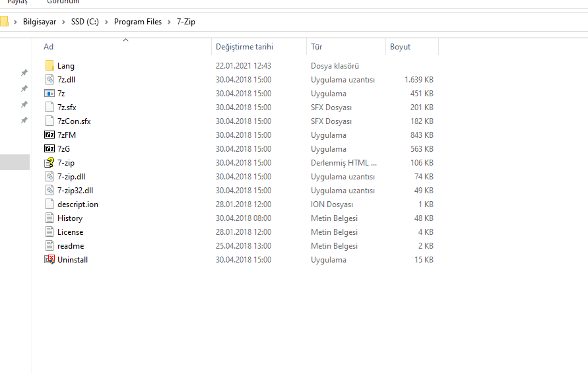
Task: Click the 25.04.2018 13:00 date cell
Action: tap(244, 246)
